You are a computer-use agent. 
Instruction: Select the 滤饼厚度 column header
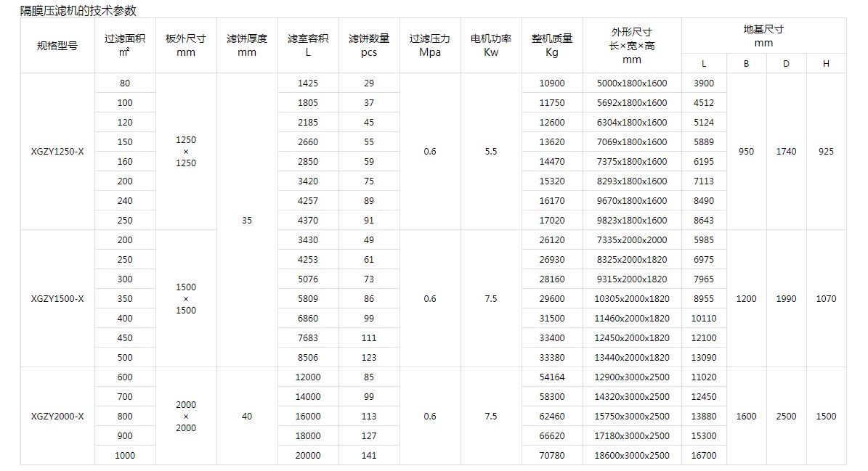247,45
